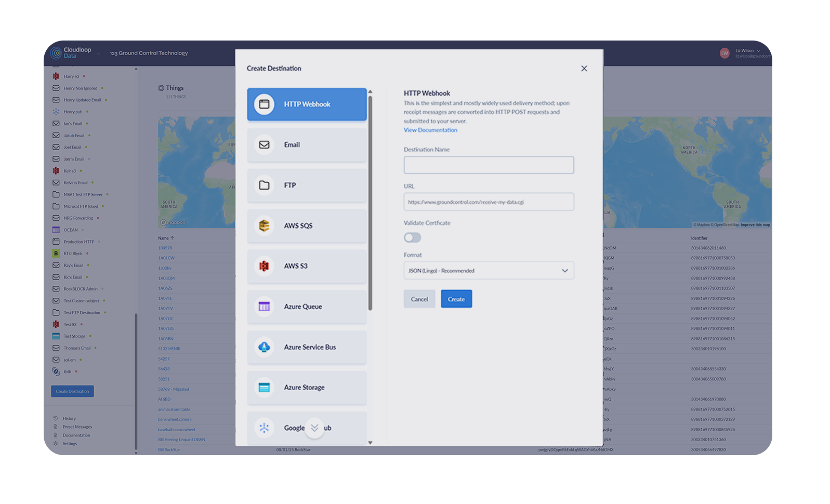
Task: Select the Google Pub/Sub destination option
Action: pyautogui.click(x=307, y=428)
